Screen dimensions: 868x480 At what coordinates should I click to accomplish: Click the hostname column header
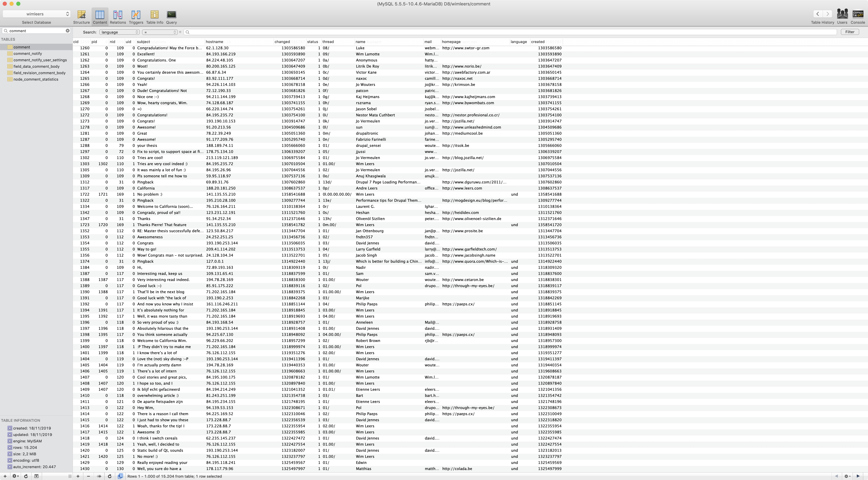pyautogui.click(x=215, y=42)
